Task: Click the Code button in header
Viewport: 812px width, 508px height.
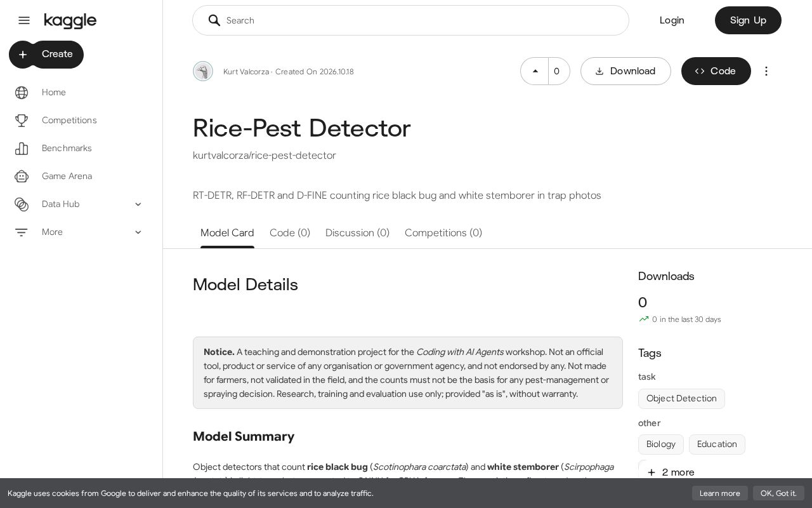Action: pos(716,71)
